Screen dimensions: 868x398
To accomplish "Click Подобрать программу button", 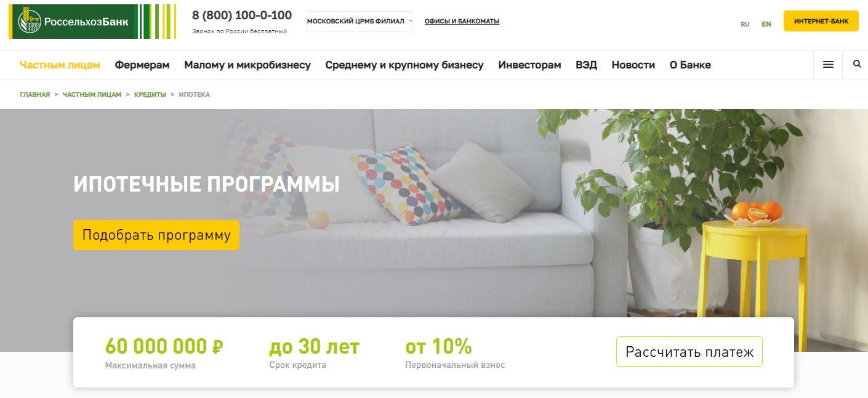I will (156, 235).
